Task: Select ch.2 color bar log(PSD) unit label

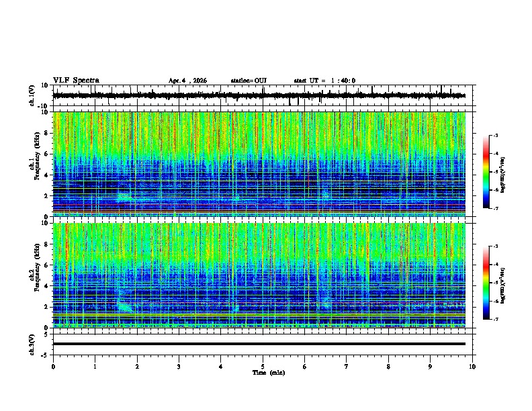Action: pyautogui.click(x=503, y=286)
